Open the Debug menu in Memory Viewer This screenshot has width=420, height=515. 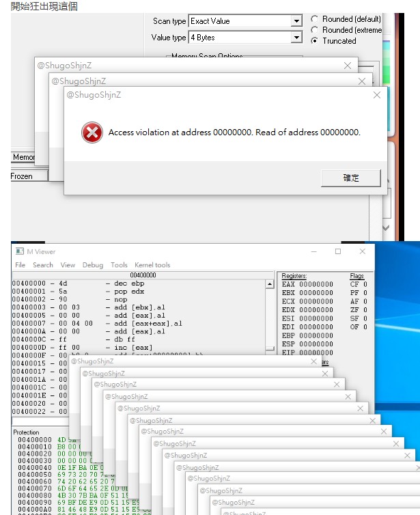(x=93, y=265)
